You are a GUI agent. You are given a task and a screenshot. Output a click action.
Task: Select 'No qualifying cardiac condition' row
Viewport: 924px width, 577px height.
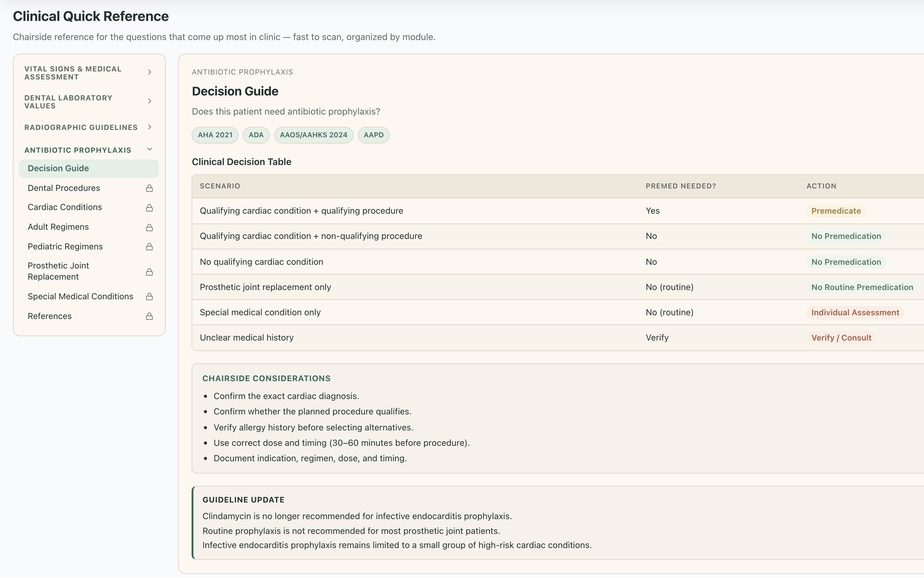[558, 262]
